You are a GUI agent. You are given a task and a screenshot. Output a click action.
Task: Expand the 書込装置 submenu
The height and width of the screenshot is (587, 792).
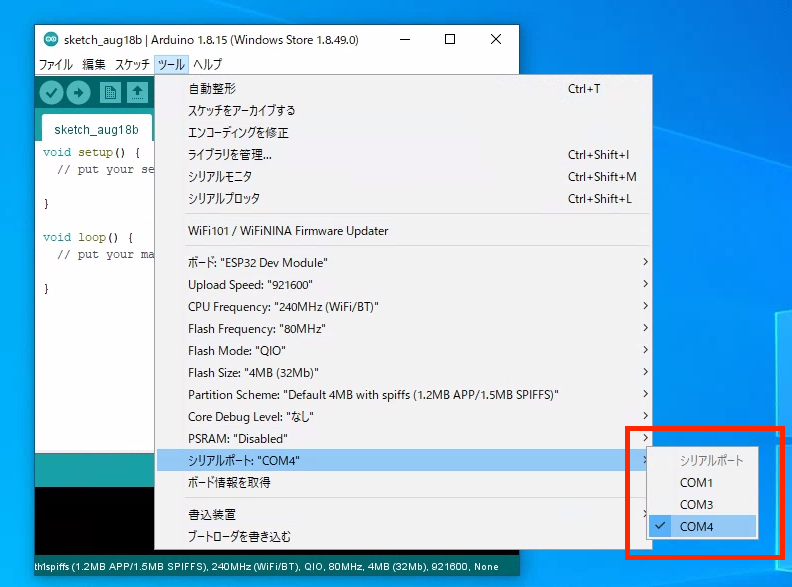tap(403, 515)
